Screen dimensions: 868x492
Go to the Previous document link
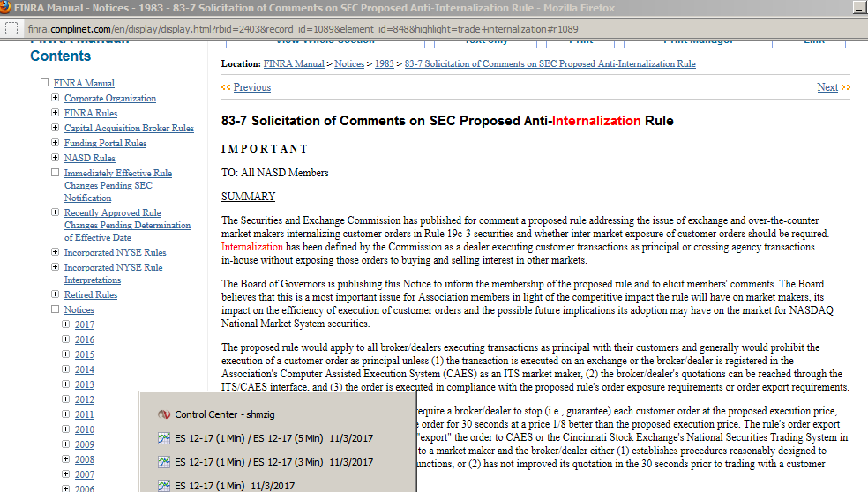click(x=252, y=87)
